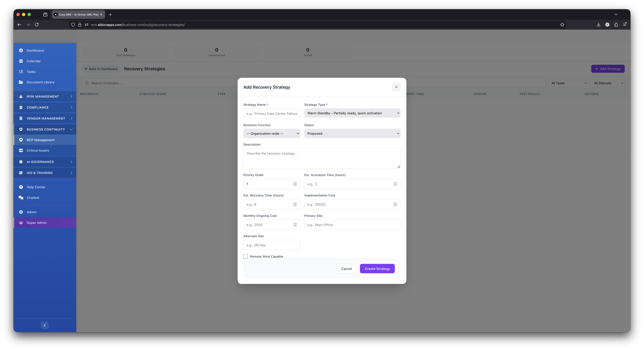
Task: Click the browser reload page icon
Action: pos(37,24)
